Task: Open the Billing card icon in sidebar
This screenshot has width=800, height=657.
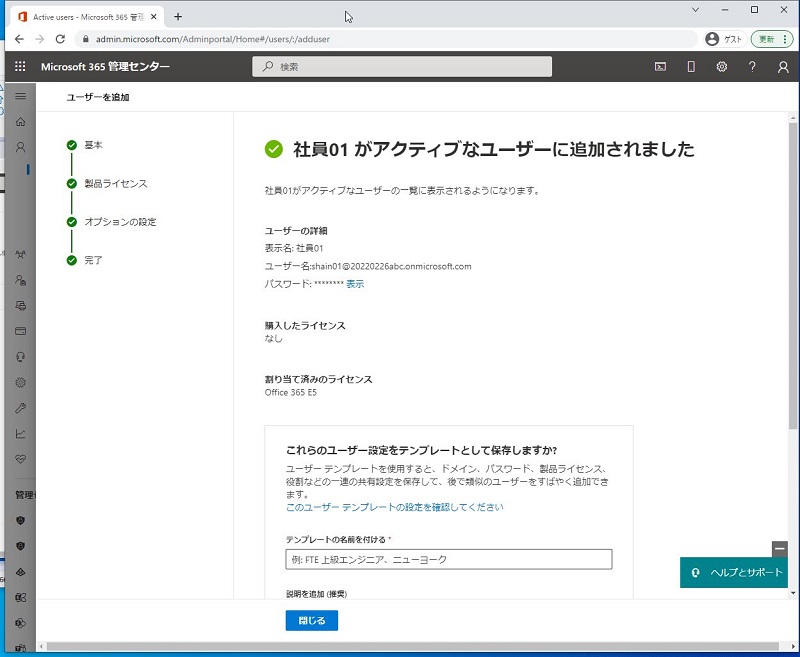Action: point(20,331)
